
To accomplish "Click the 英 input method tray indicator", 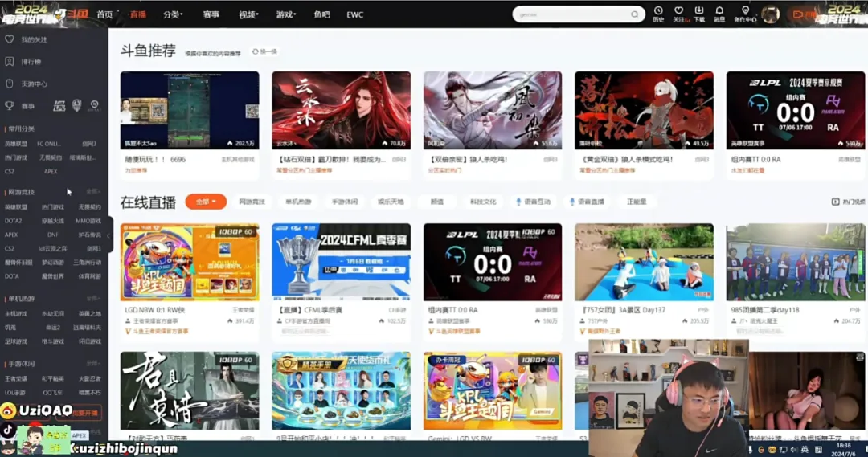I will click(x=805, y=450).
